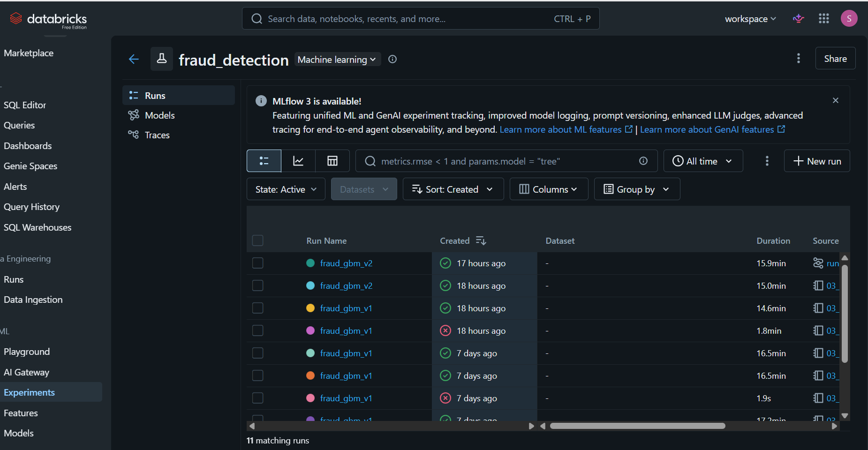Click the global search data and notebooks field
This screenshot has width=868, height=450.
click(421, 19)
